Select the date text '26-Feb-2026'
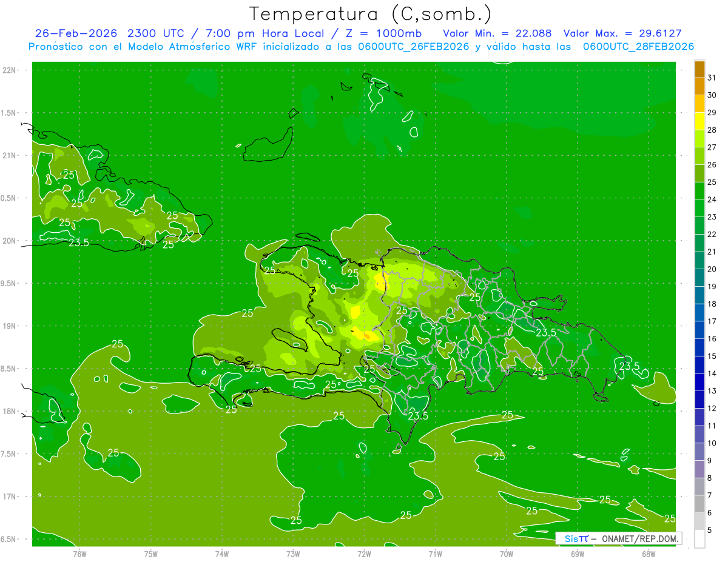 pos(76,33)
